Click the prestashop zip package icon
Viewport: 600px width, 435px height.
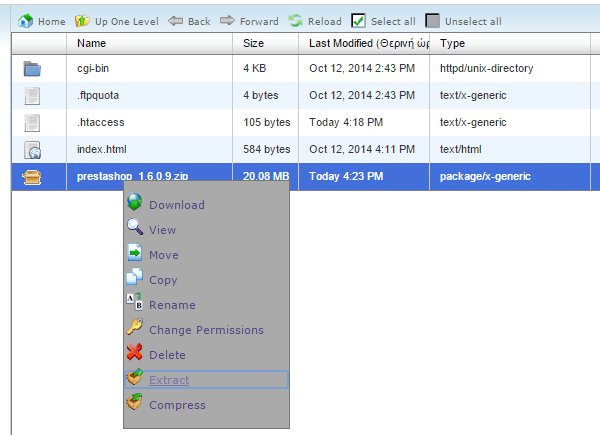pyautogui.click(x=32, y=177)
